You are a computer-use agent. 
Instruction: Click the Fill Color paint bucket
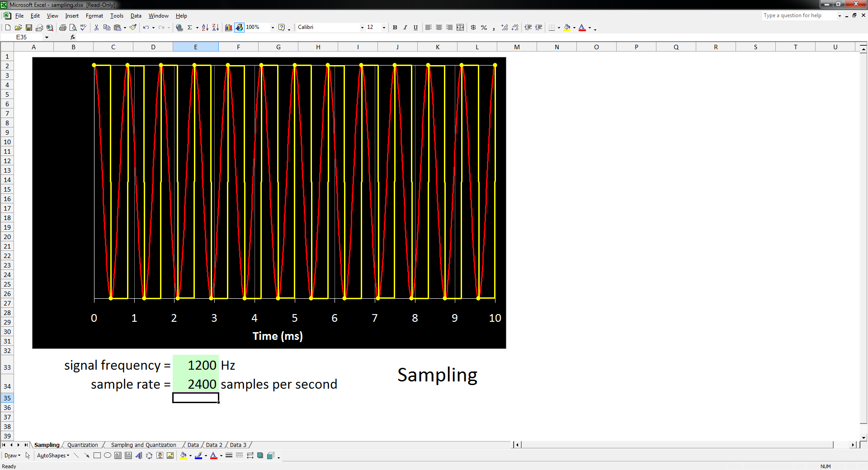567,28
